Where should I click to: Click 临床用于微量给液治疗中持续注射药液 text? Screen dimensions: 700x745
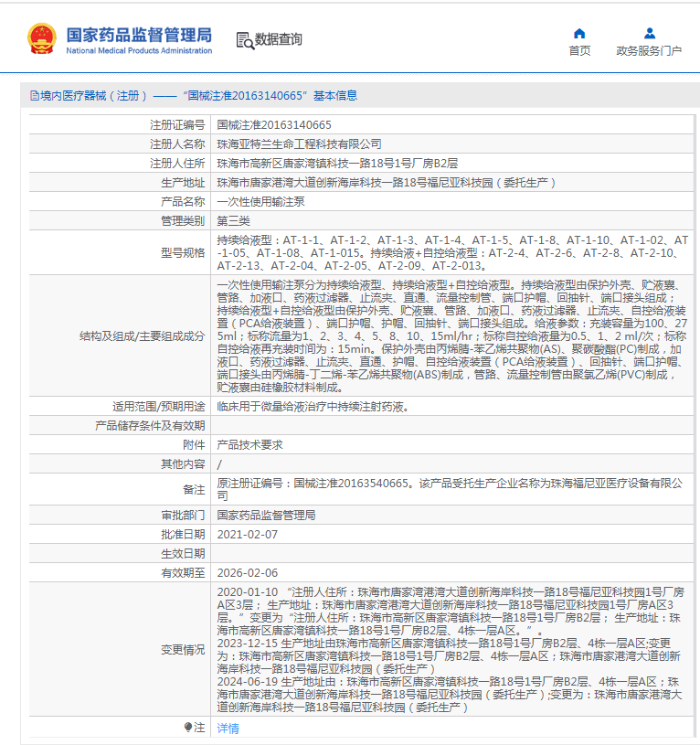[x=313, y=407]
